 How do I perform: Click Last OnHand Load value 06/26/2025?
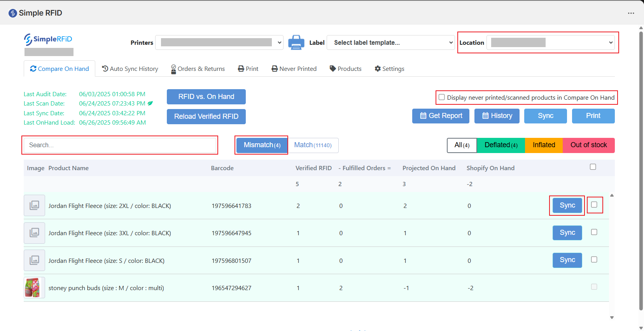click(x=113, y=123)
